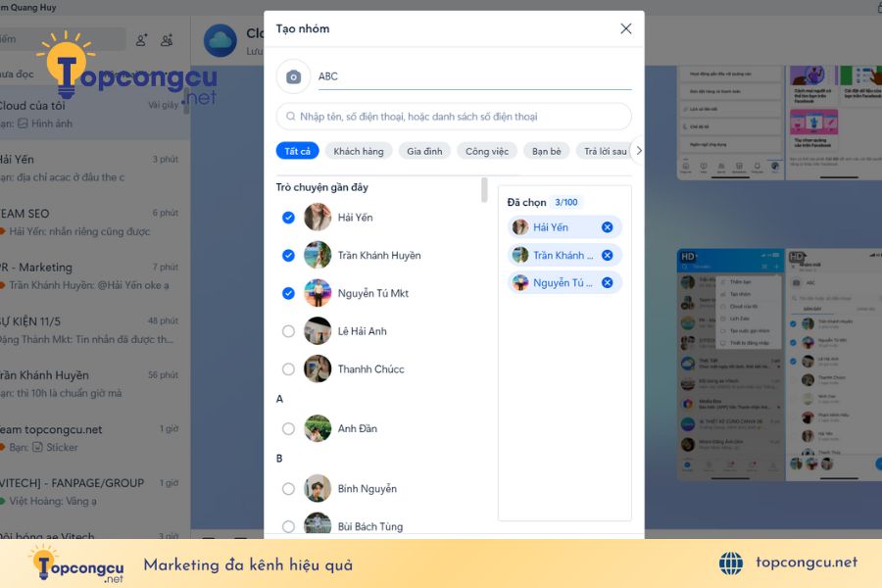Select the Trả lời sau filter tab
Viewport: 882px width, 588px height.
coord(605,151)
